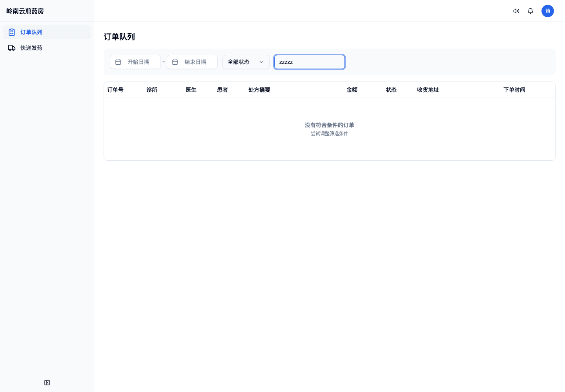
Task: Click the calendar icon in 结束日期 field
Action: (175, 62)
